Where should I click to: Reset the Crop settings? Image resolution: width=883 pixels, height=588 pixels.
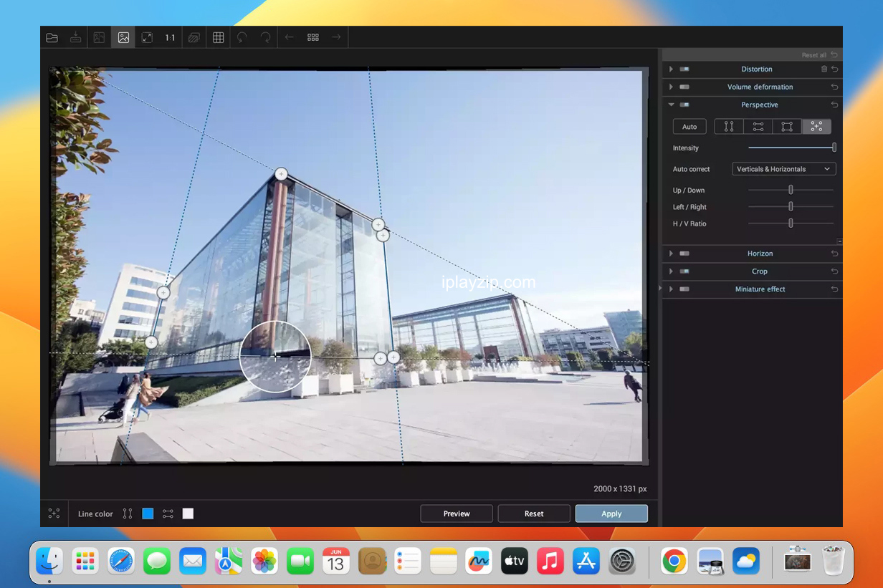click(x=834, y=271)
